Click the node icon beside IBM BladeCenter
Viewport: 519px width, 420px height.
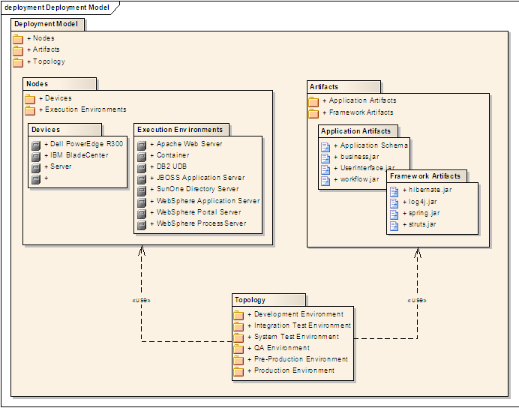point(35,156)
